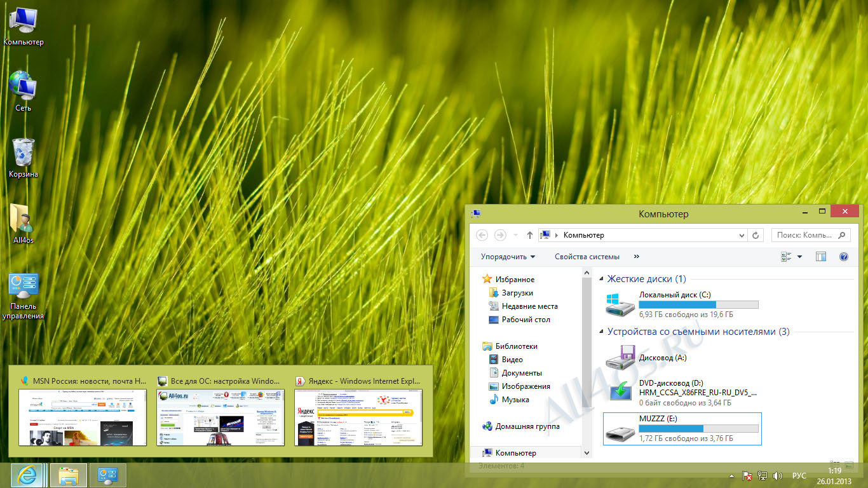This screenshot has height=488, width=868.
Task: Select MUZZZ (E:) removable drive
Action: point(682,428)
